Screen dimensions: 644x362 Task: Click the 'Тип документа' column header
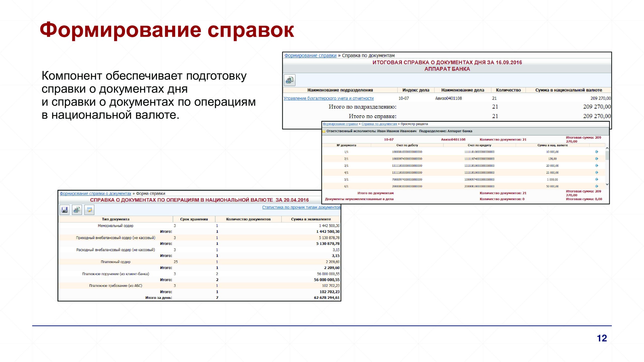click(115, 219)
